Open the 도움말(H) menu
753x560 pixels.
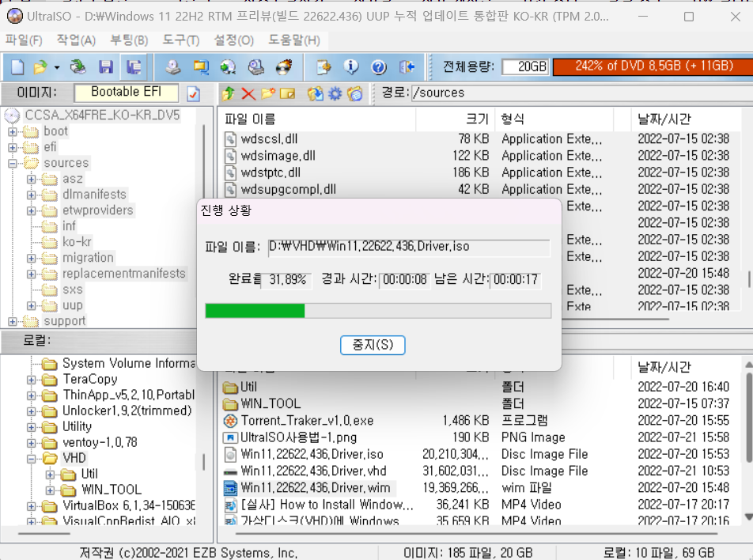click(x=294, y=40)
